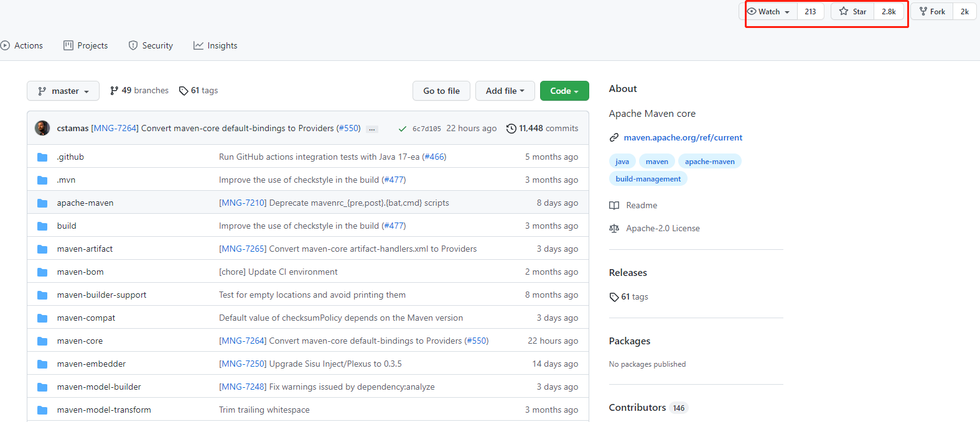Image resolution: width=980 pixels, height=422 pixels.
Task: Click the Star button on the repository
Action: (x=852, y=12)
